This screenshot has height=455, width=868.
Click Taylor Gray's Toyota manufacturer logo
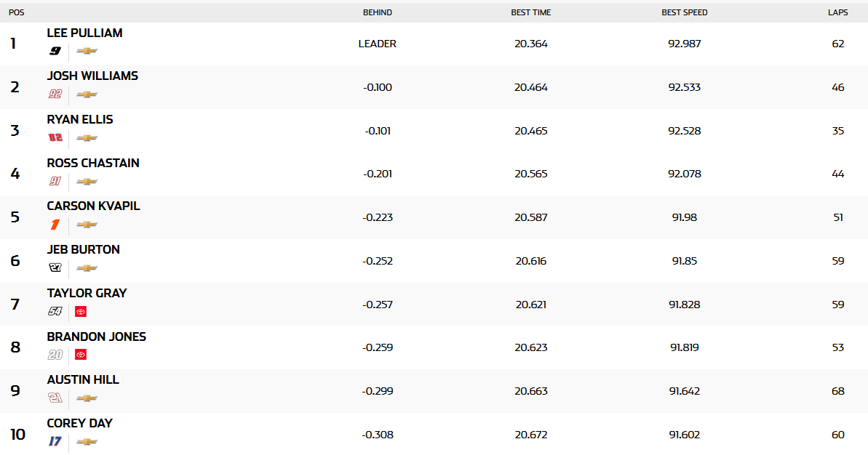(x=81, y=312)
